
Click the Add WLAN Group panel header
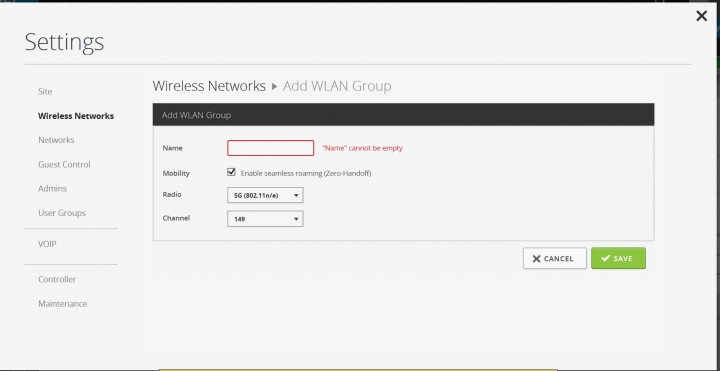tap(403, 115)
